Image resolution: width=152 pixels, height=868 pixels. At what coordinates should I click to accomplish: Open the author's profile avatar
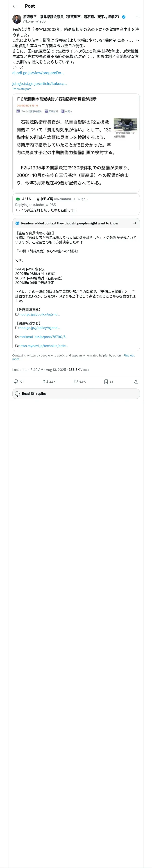(17, 19)
